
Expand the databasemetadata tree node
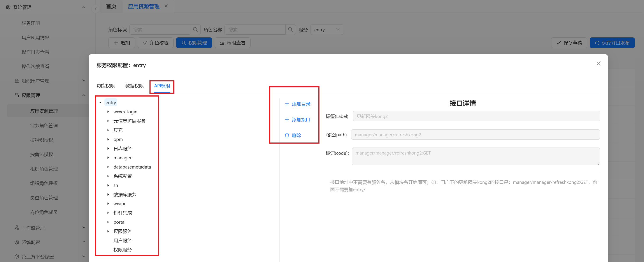click(x=108, y=167)
